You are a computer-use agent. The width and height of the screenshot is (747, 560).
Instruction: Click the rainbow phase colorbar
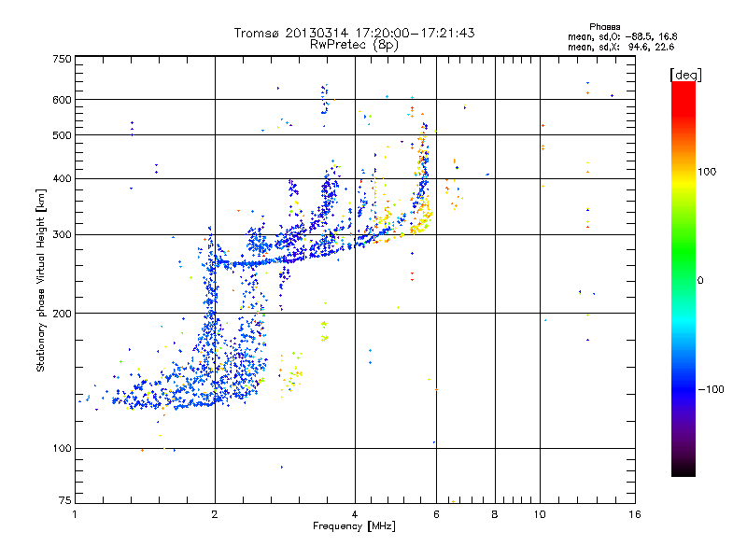click(684, 278)
